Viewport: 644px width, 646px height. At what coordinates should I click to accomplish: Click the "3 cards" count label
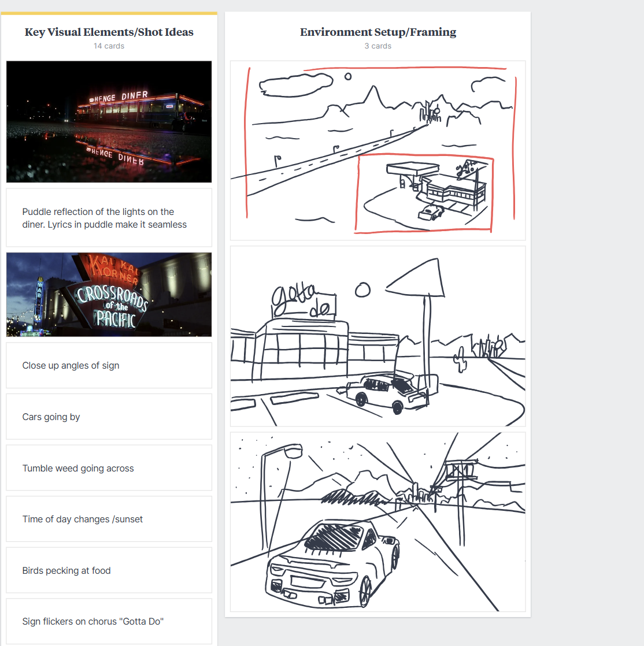click(378, 46)
